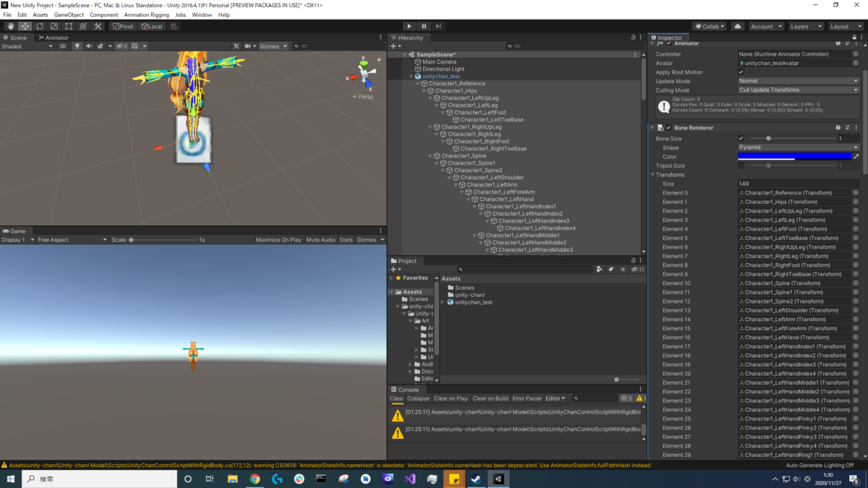The image size is (868, 488).
Task: Open the Layout dropdown
Action: [846, 26]
